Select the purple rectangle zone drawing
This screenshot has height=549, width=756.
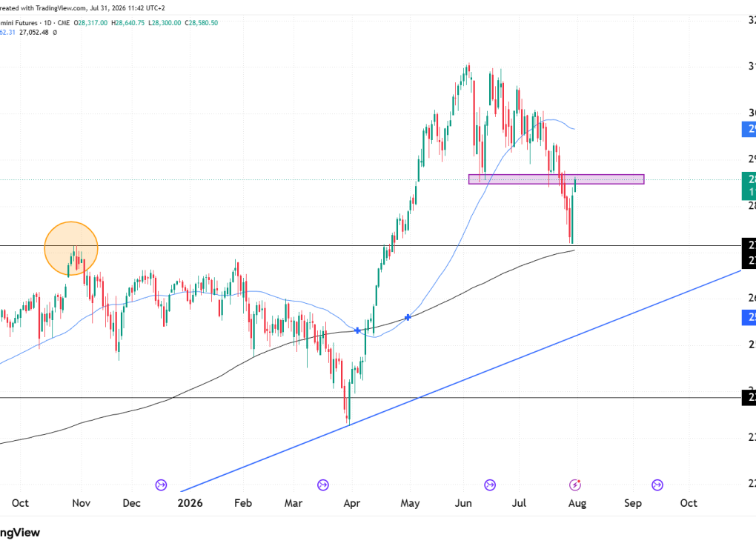(x=557, y=179)
